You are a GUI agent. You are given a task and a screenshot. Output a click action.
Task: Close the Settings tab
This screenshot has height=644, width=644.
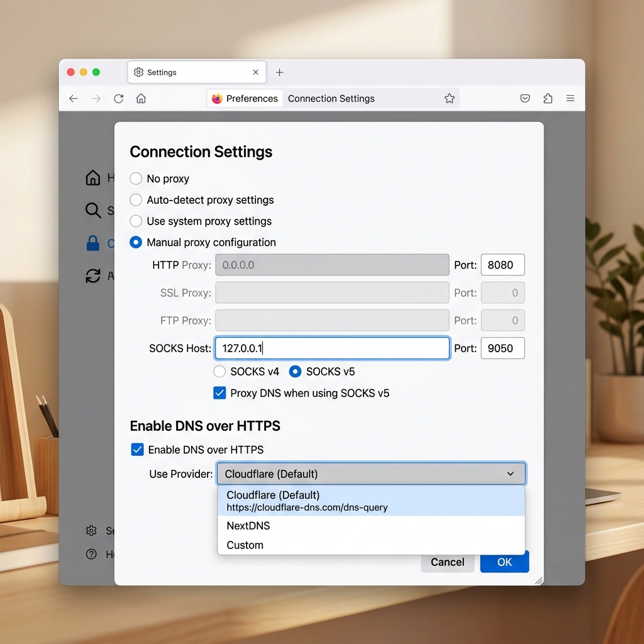(x=255, y=72)
